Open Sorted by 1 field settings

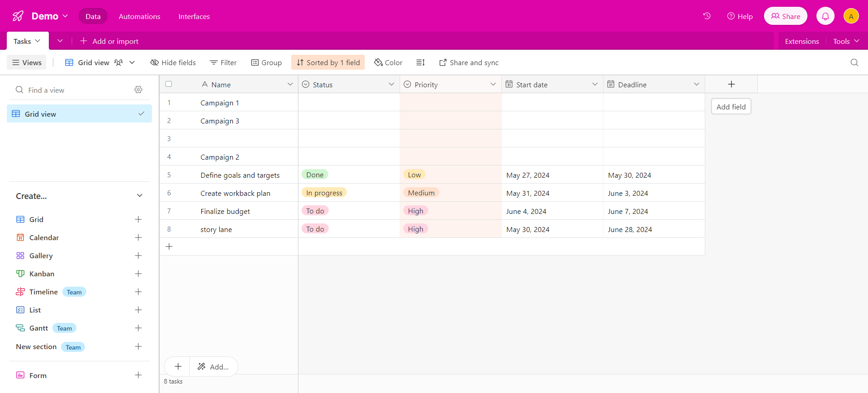coord(328,62)
